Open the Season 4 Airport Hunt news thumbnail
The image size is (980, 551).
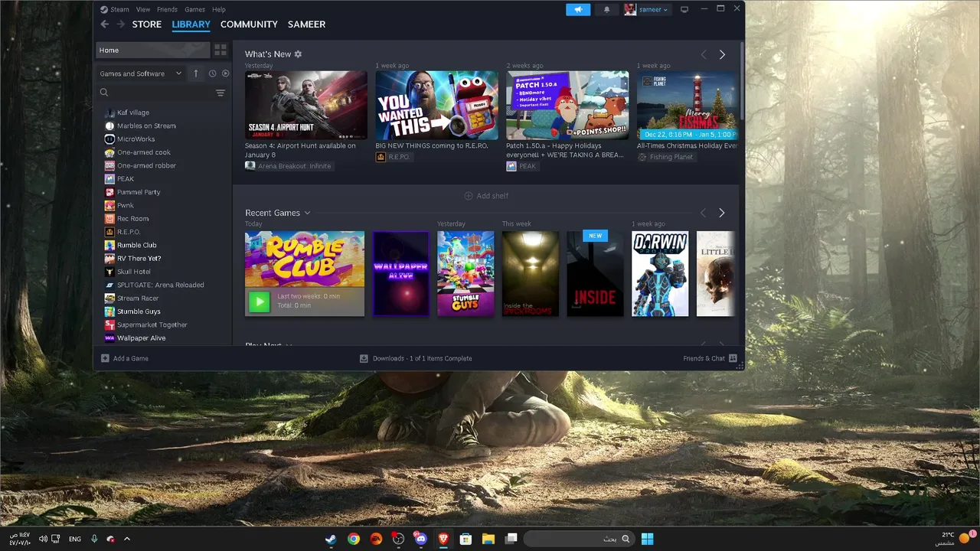pyautogui.click(x=306, y=105)
